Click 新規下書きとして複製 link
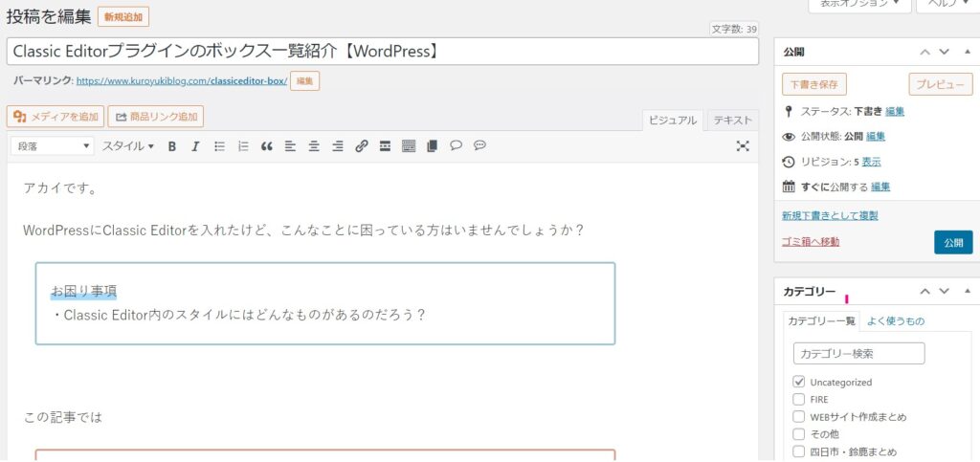This screenshot has width=980, height=462. point(830,216)
